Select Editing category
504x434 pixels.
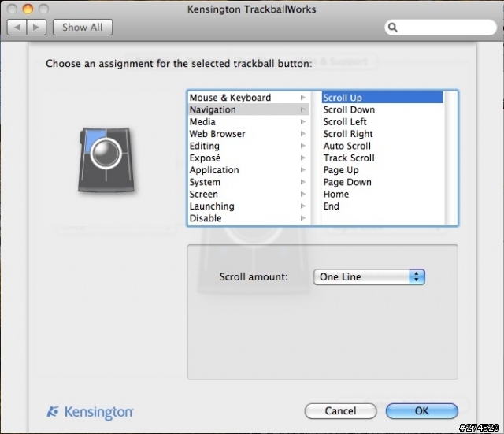(248, 146)
